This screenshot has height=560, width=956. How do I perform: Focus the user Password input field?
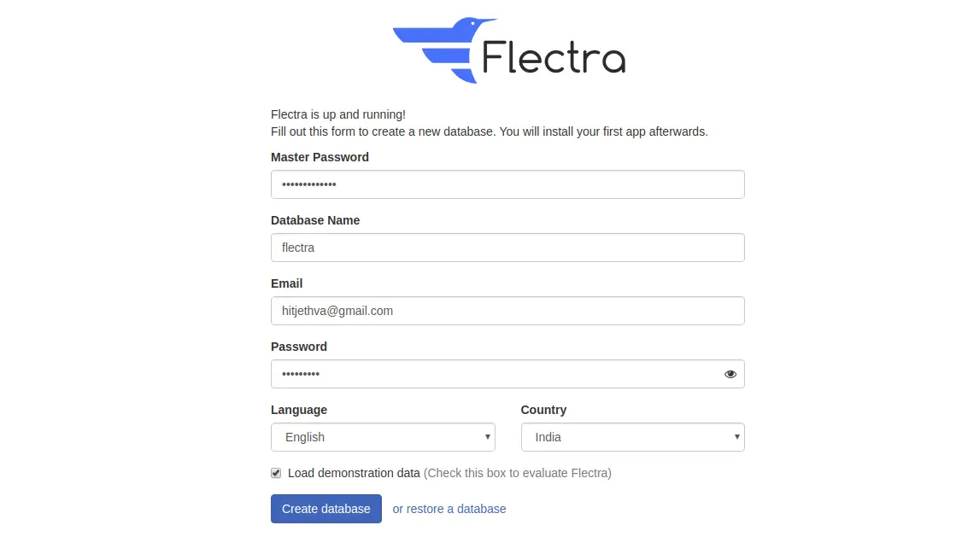[507, 374]
